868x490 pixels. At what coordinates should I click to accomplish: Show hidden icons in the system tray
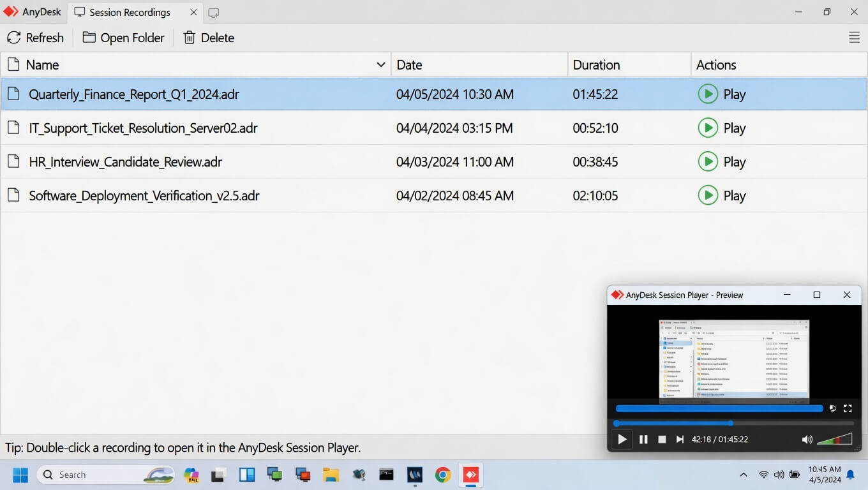[x=744, y=475]
